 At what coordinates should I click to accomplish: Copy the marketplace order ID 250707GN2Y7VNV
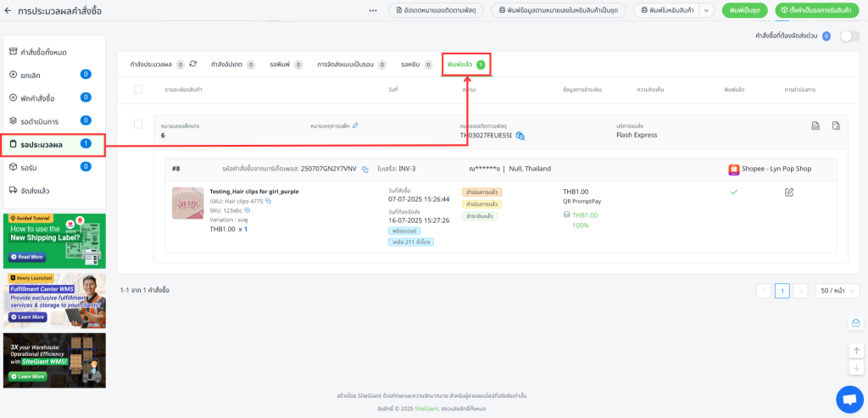(365, 169)
